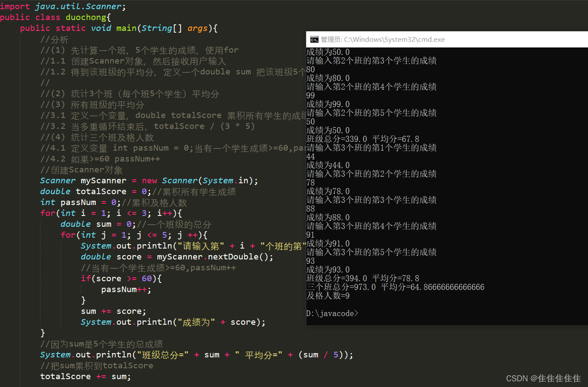Click the 'sum += score;' statement
588x387 pixels.
click(114, 311)
